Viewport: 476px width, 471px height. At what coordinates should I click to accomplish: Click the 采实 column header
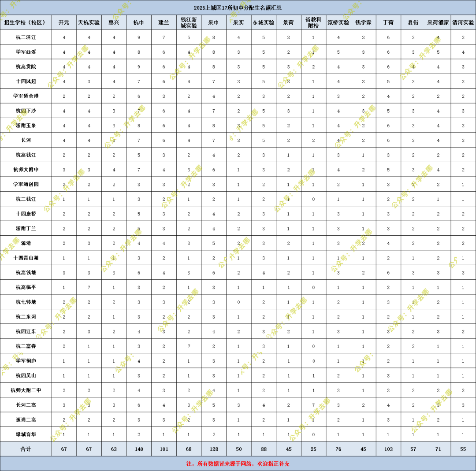click(x=238, y=22)
